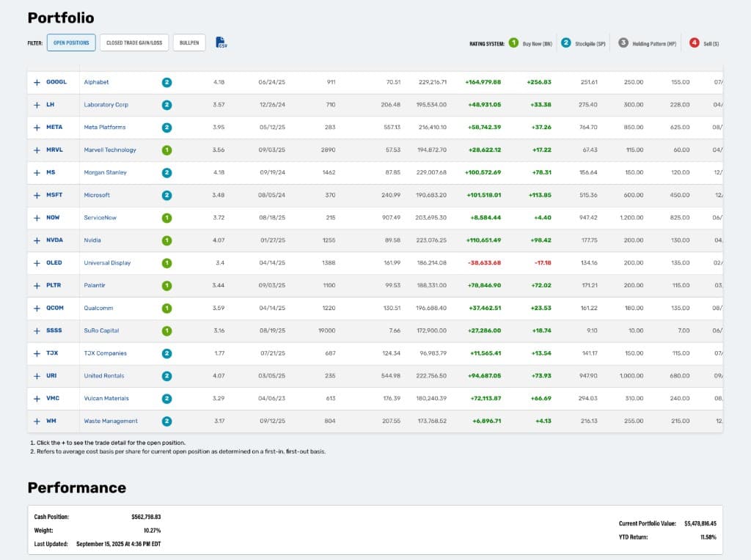Image resolution: width=751 pixels, height=560 pixels.
Task: Click Alphabet's Stockpile rating badge
Action: coord(166,82)
